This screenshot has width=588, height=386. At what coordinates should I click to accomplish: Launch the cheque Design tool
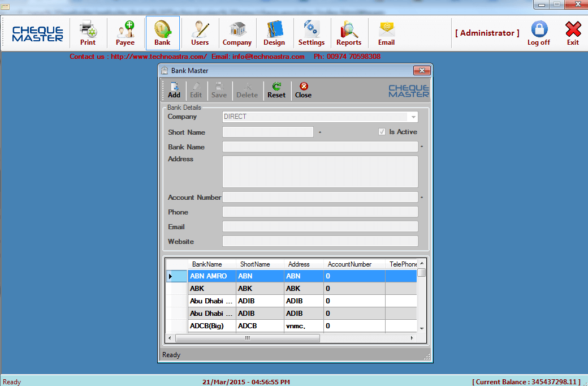[274, 33]
